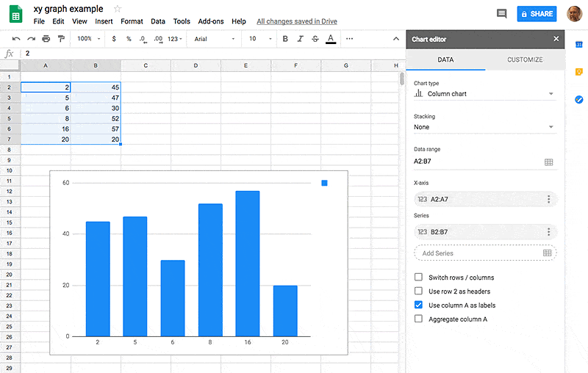Toggle bold formatting
Viewport: 588px width, 373px height.
click(285, 38)
